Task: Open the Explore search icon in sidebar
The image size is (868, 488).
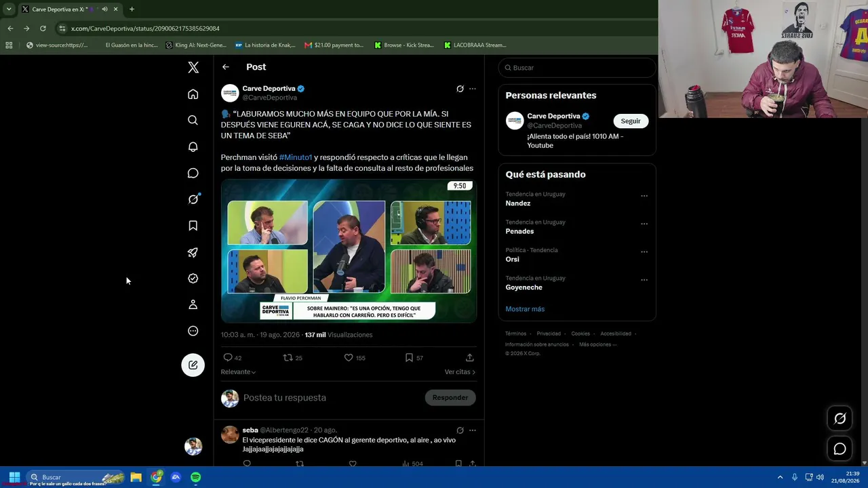Action: coord(193,120)
